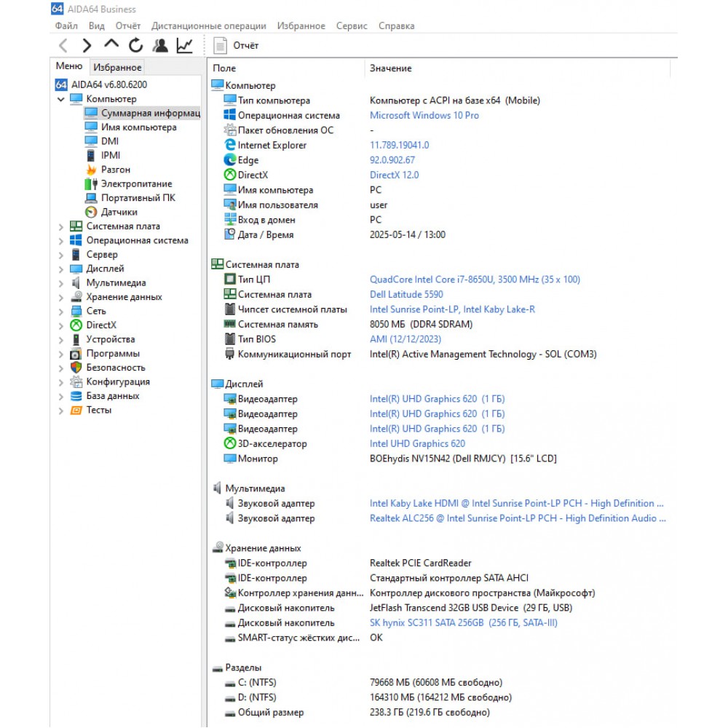Viewport: 728px width, 728px height.
Task: Expand the Программы tree node
Action: (x=61, y=355)
